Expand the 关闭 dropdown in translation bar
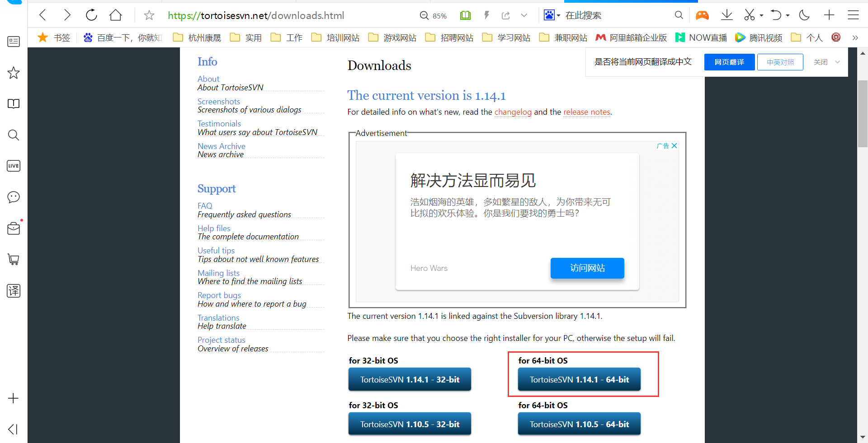 point(837,62)
